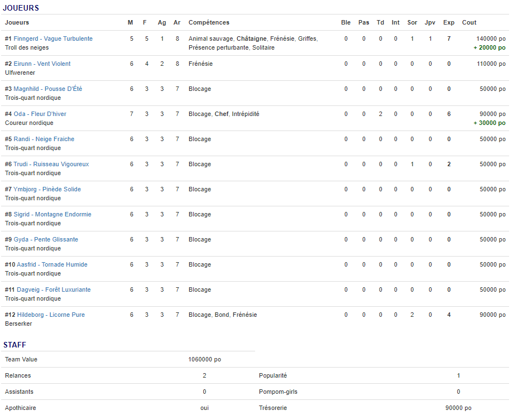Open Hildeborg - Licorne Pure player page

coord(51,315)
